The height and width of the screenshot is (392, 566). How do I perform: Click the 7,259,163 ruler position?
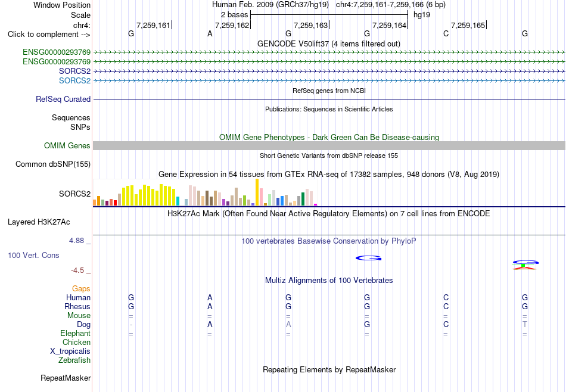point(310,25)
